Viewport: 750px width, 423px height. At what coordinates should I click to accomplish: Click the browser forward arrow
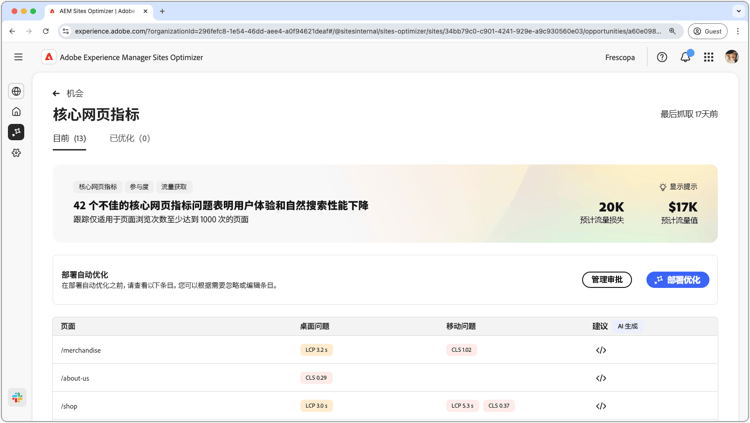click(x=29, y=31)
